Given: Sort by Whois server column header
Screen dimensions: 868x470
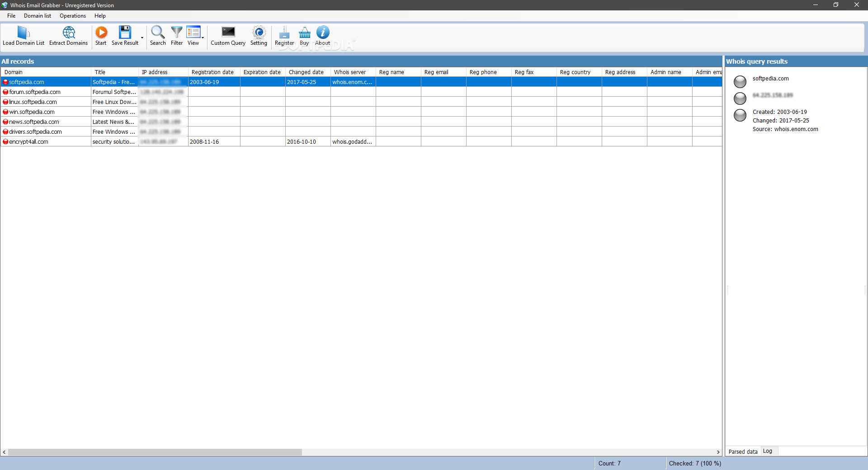Looking at the screenshot, I should click(x=353, y=72).
